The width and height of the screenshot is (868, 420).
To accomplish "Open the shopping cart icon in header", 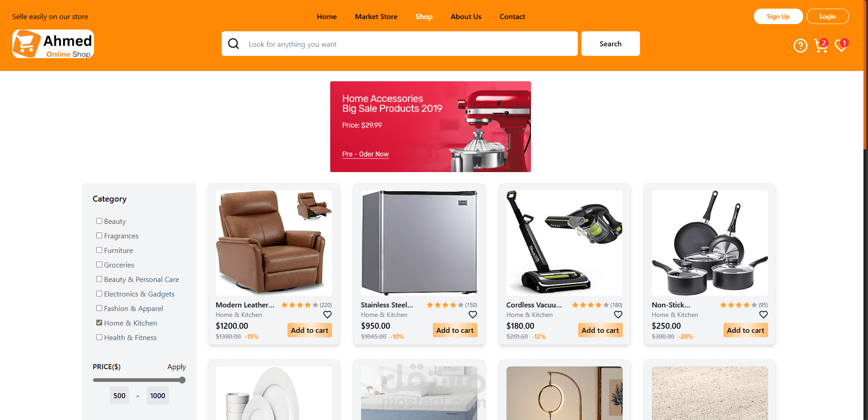I will 821,45.
